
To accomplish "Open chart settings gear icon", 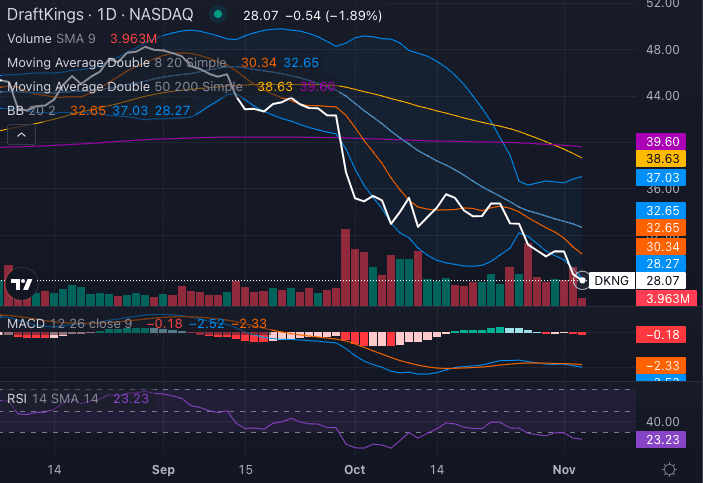I will [668, 468].
